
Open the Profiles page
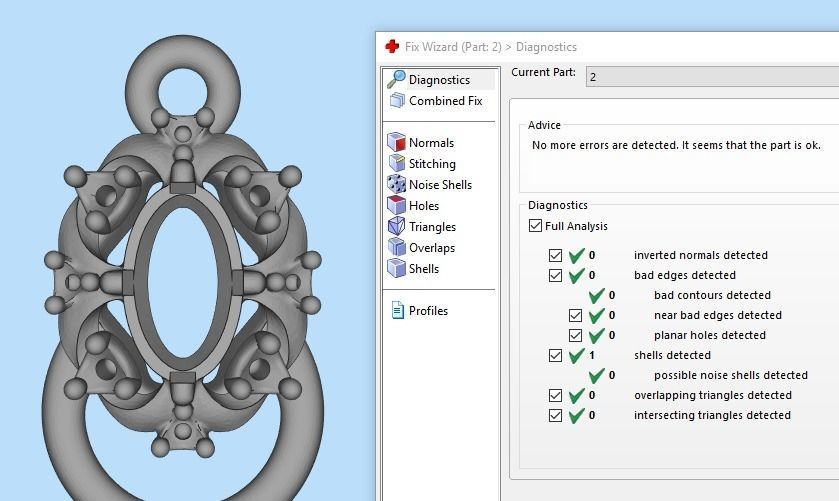point(428,311)
